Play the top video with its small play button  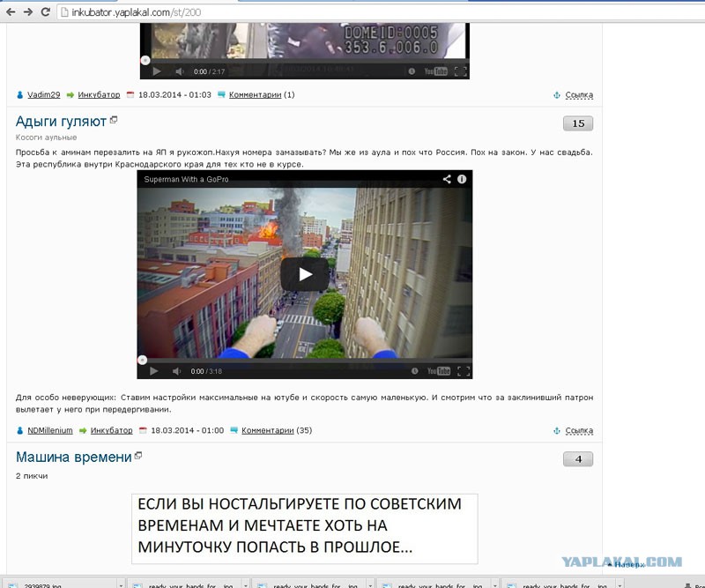click(x=157, y=71)
